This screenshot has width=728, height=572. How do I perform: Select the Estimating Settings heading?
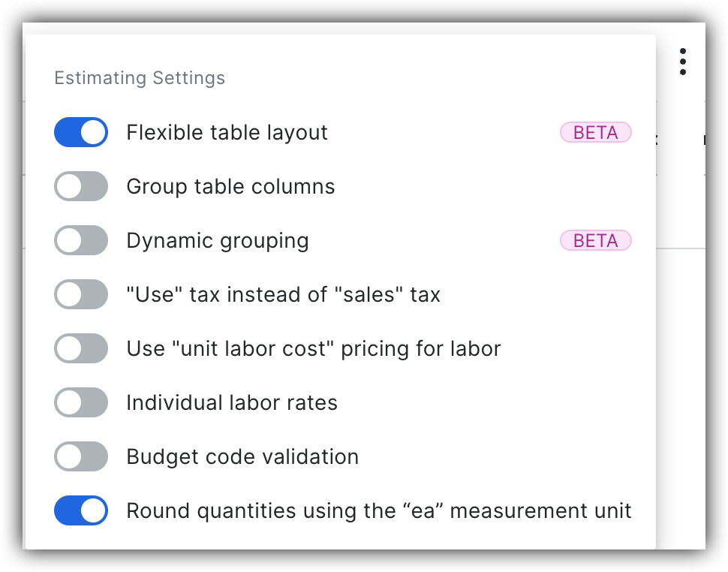click(x=139, y=77)
